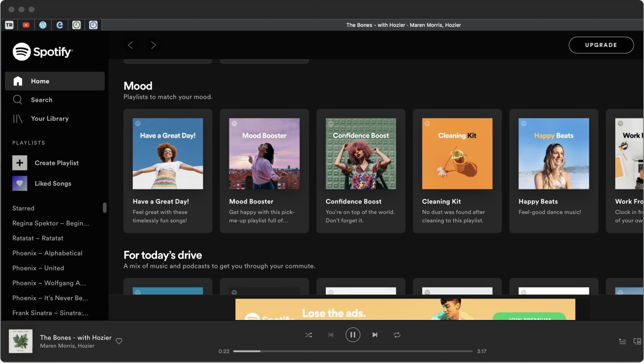Click the song title The Bones - with Hozier

pyautogui.click(x=76, y=337)
